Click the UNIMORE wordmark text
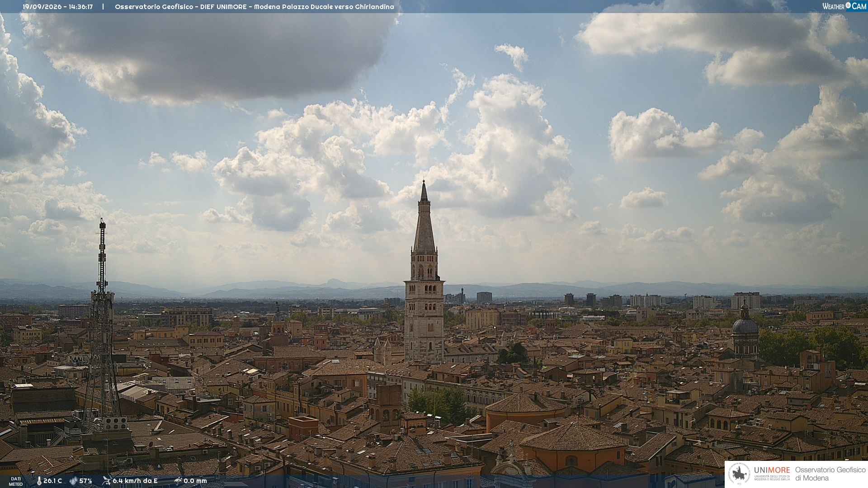 [772, 470]
